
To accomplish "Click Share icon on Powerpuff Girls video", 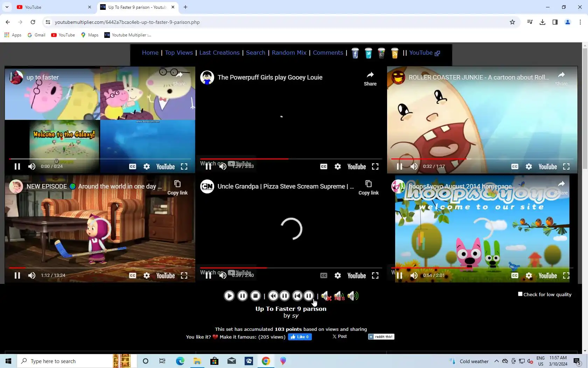I will [370, 79].
